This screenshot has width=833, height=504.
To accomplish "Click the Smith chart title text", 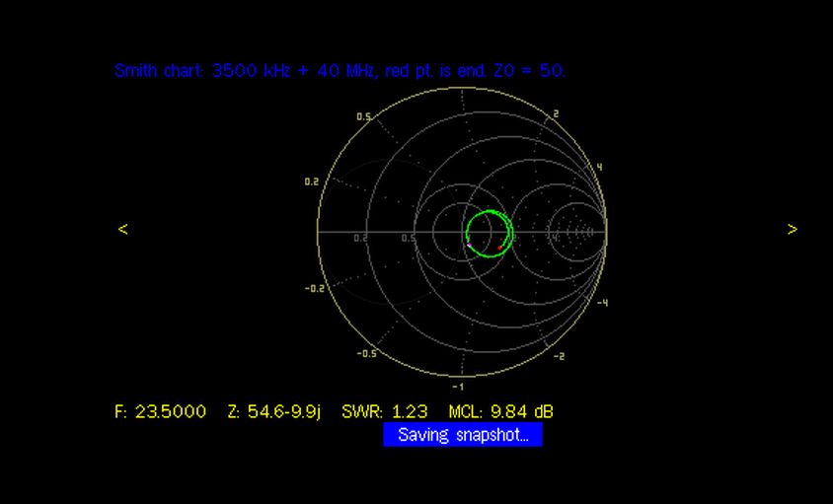I will [340, 70].
